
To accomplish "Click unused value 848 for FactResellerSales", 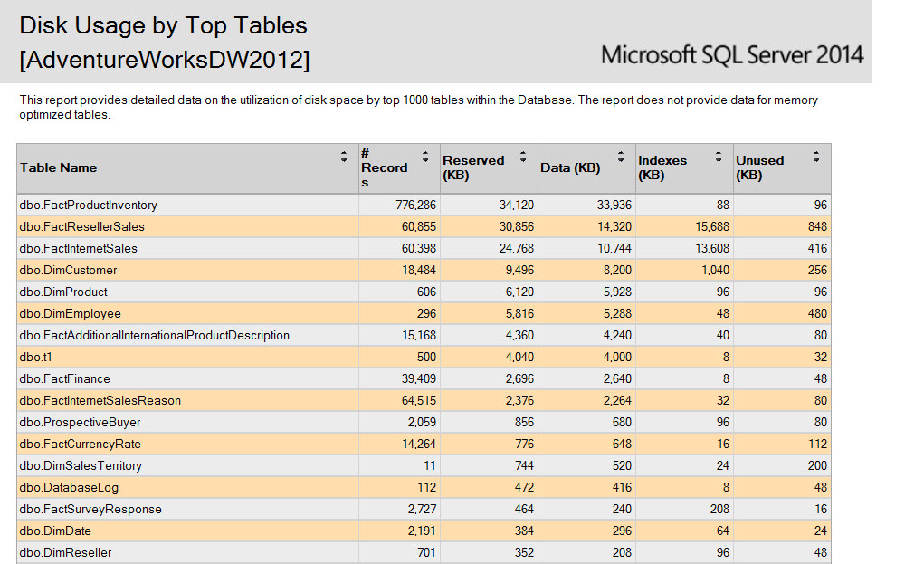I will pyautogui.click(x=817, y=227).
